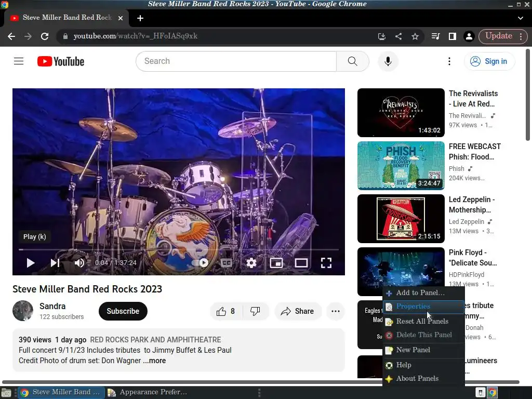This screenshot has height=399, width=532.
Task: Bookmark this page with the star icon
Action: pyautogui.click(x=415, y=36)
